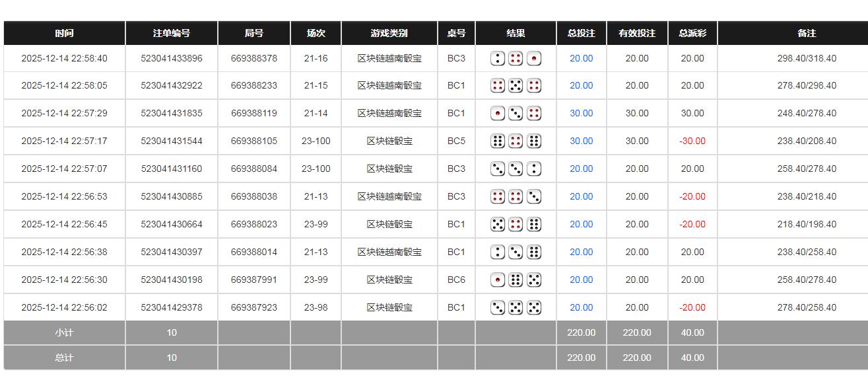Click dice result icons for order 523041430885
The height and width of the screenshot is (382, 868).
tap(516, 197)
